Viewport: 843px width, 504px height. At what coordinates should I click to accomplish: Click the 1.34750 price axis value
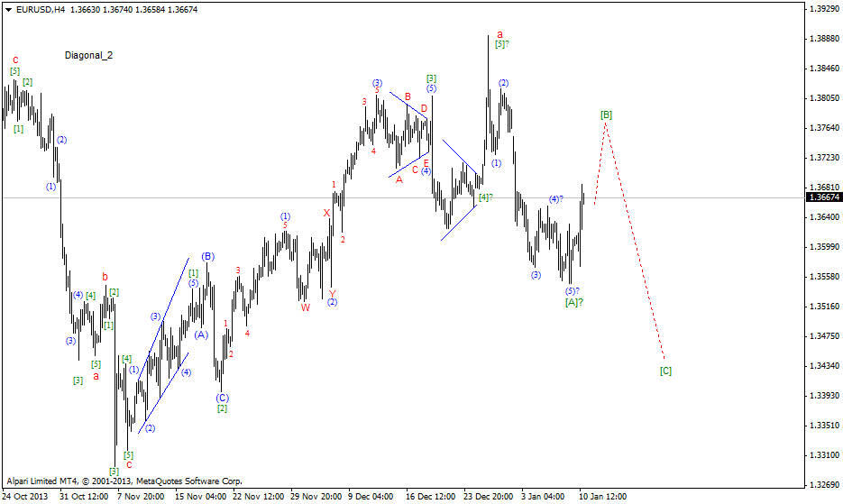[x=824, y=336]
